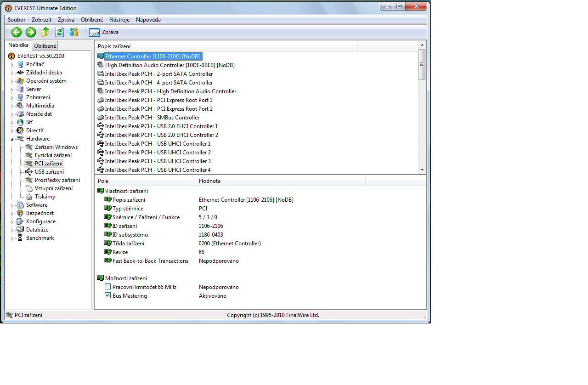
Task: Open the Zobrazit menu
Action: (42, 20)
